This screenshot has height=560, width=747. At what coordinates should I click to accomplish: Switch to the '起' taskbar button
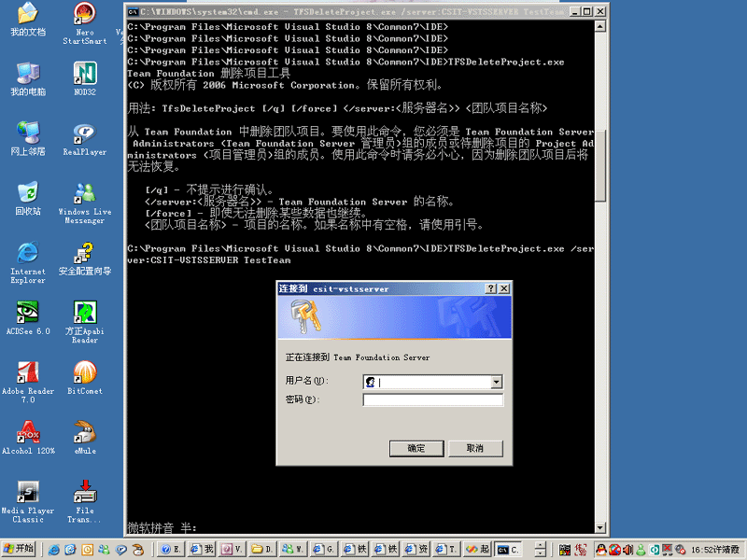click(476, 550)
